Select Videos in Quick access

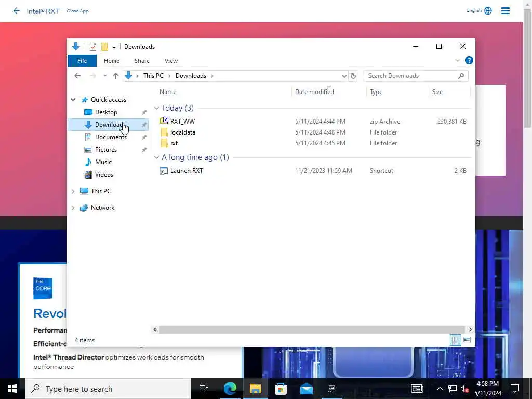[x=104, y=175]
